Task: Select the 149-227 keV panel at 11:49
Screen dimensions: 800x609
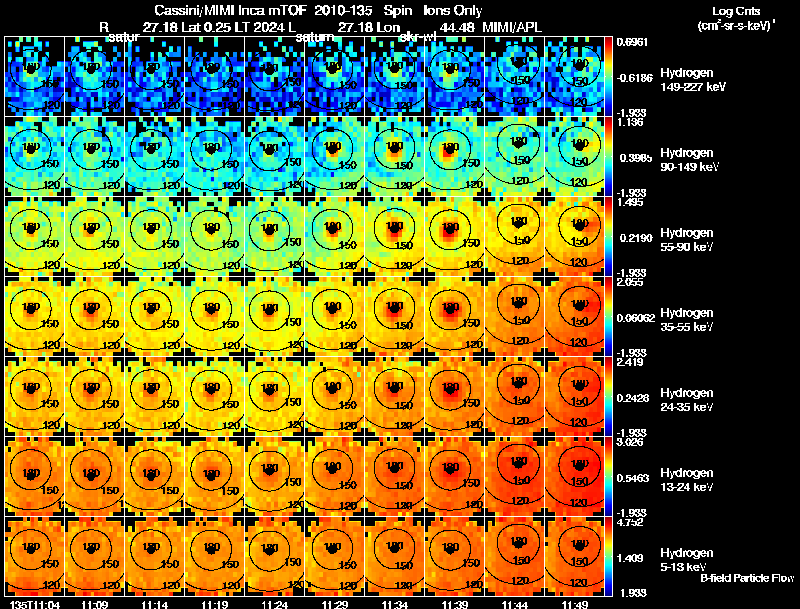Action: (x=574, y=77)
